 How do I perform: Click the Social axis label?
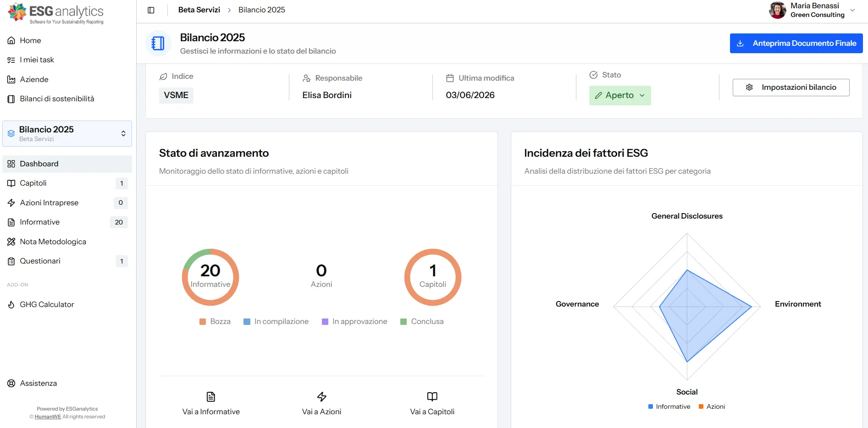click(687, 392)
